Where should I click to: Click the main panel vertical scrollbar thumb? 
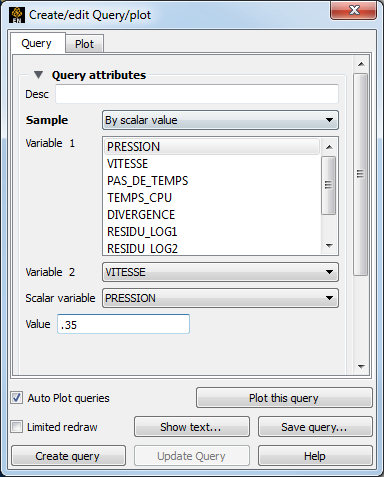(360, 174)
